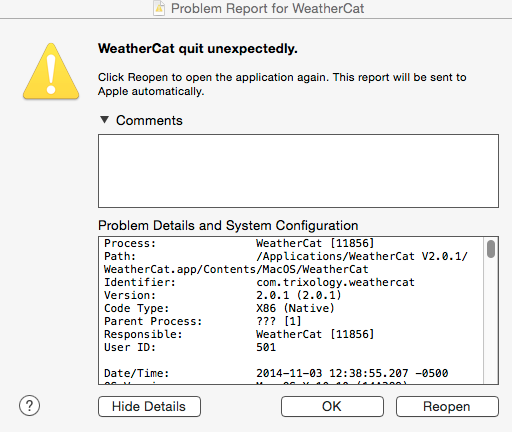Image resolution: width=512 pixels, height=432 pixels.
Task: Click the 'com.trixology.weathercat' identifier value
Action: [335, 282]
